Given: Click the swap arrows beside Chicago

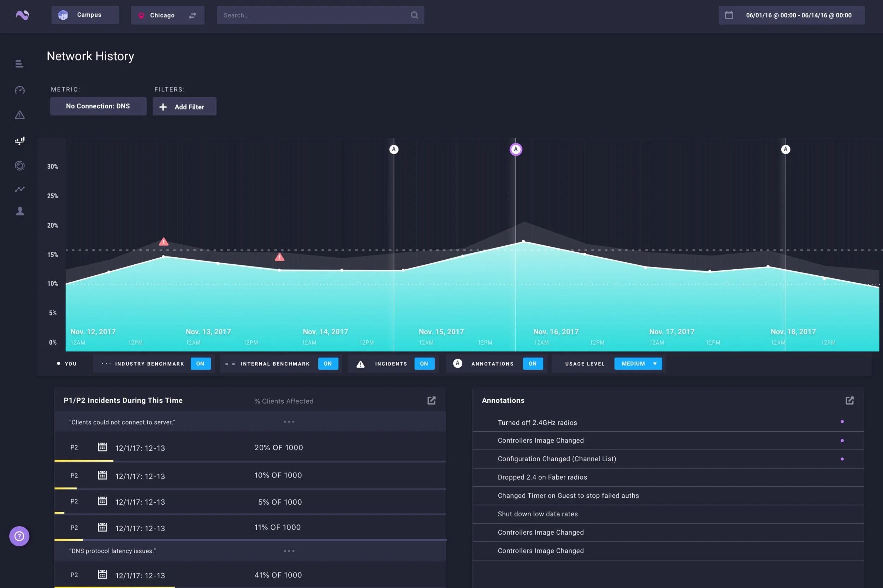Looking at the screenshot, I should [192, 16].
